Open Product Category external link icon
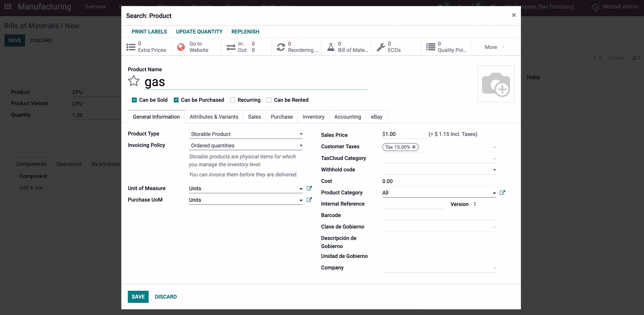This screenshot has width=644, height=315. (502, 193)
